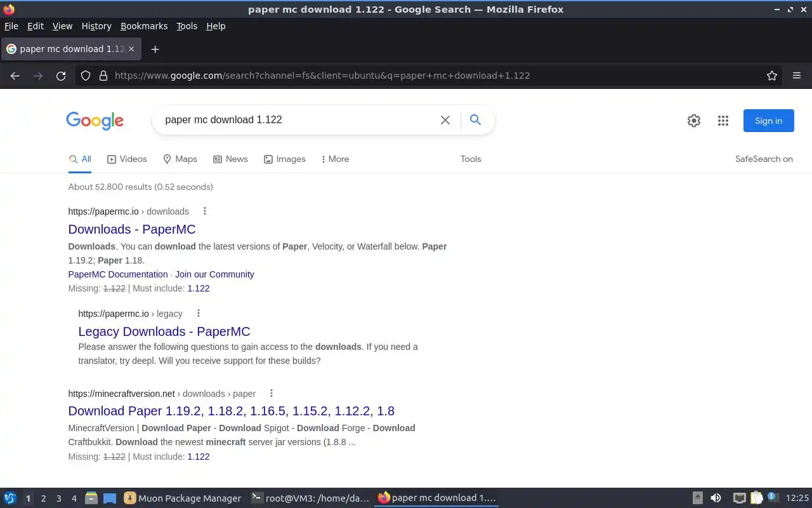Open Google search Tools filter
The height and width of the screenshot is (508, 812).
(x=471, y=159)
